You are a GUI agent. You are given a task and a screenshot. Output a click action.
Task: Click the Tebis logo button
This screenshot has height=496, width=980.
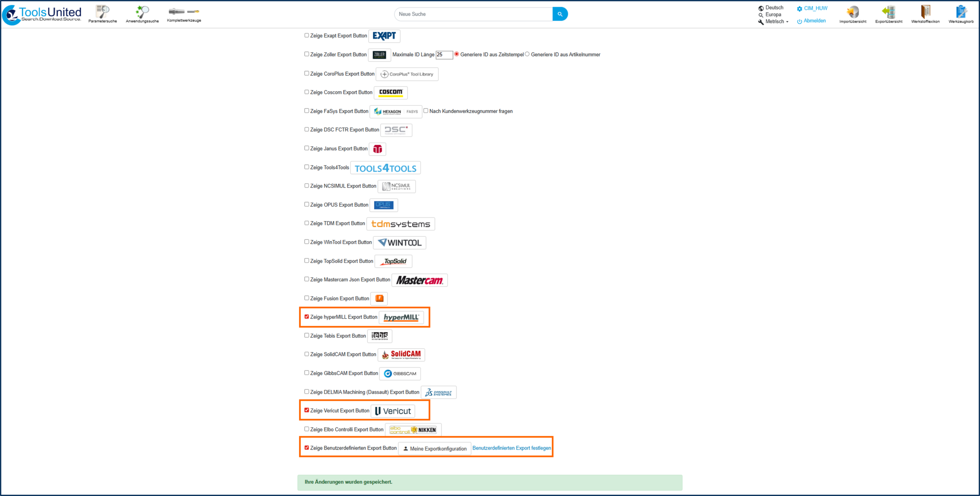pyautogui.click(x=380, y=336)
